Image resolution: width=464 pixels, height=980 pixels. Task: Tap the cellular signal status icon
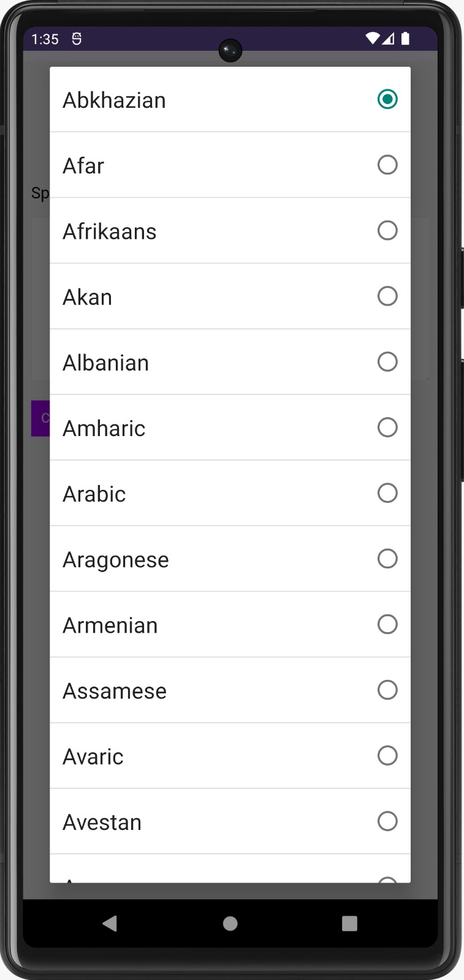(x=388, y=39)
